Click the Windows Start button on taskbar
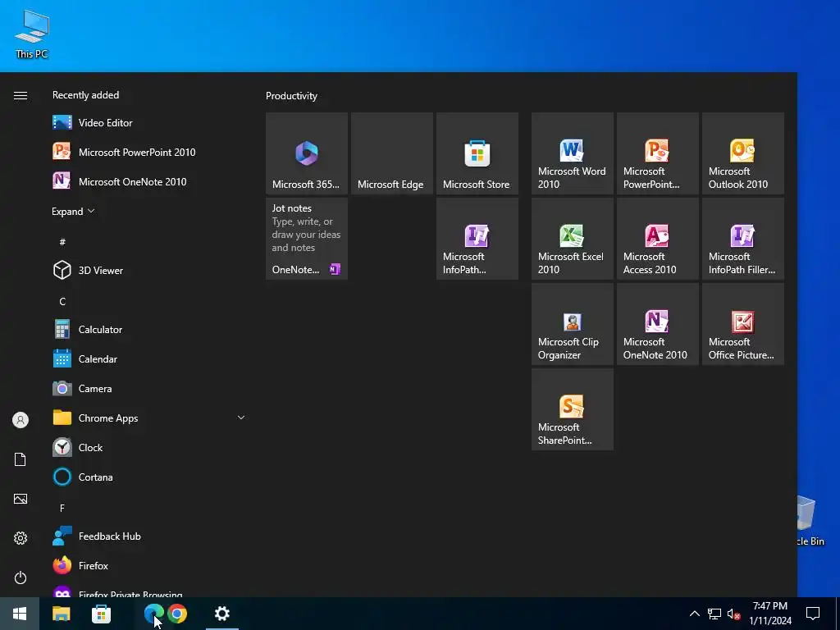The image size is (840, 630). [x=20, y=614]
